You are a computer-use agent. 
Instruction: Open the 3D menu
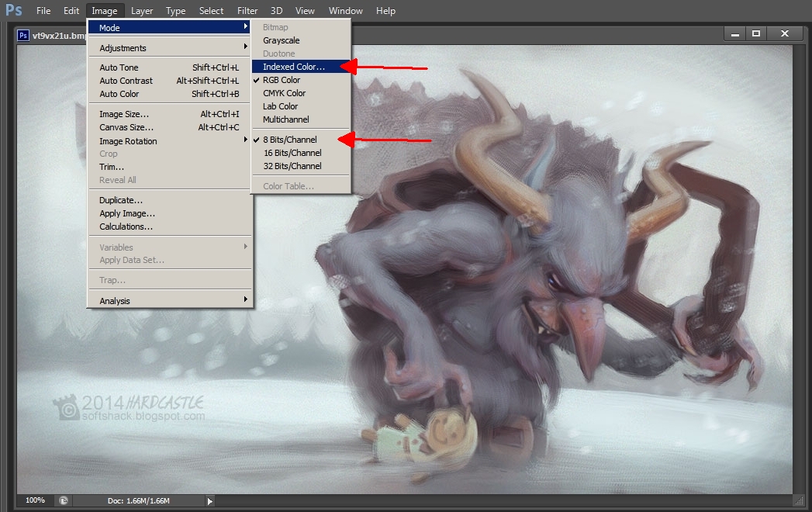(277, 10)
